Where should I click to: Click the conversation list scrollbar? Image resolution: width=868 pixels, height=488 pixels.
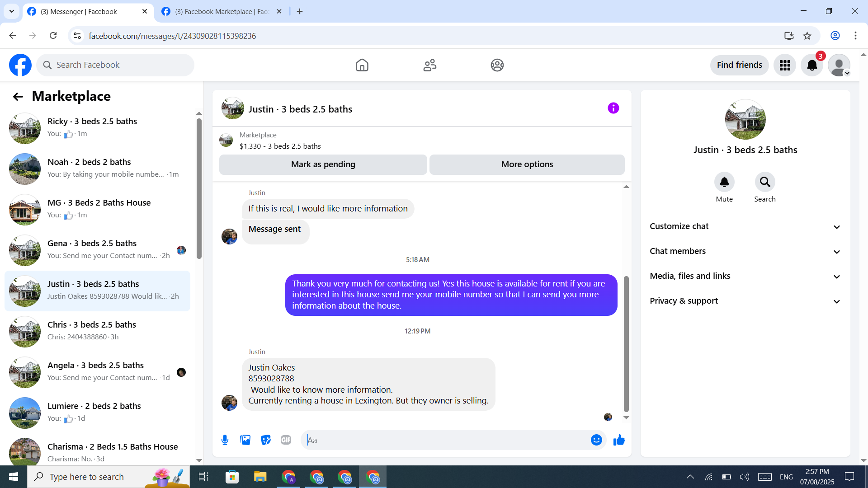(199, 189)
